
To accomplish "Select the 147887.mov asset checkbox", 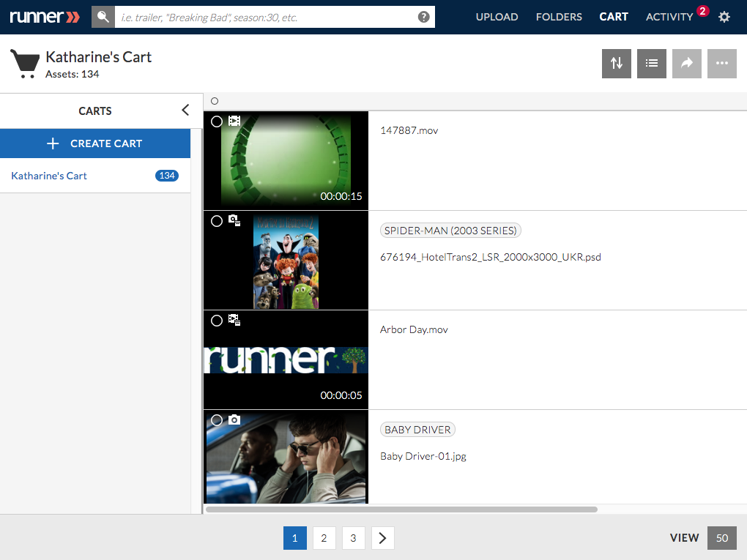I will point(217,122).
